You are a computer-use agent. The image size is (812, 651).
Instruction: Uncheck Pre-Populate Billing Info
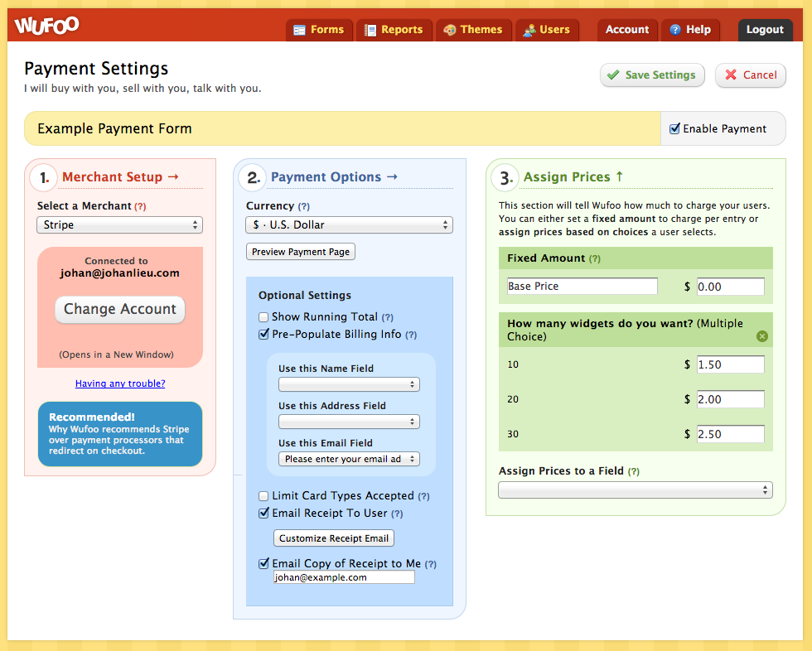click(x=263, y=335)
